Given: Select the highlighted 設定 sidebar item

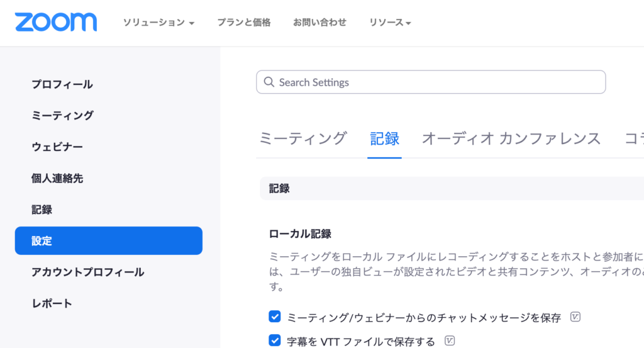Looking at the screenshot, I should point(108,241).
